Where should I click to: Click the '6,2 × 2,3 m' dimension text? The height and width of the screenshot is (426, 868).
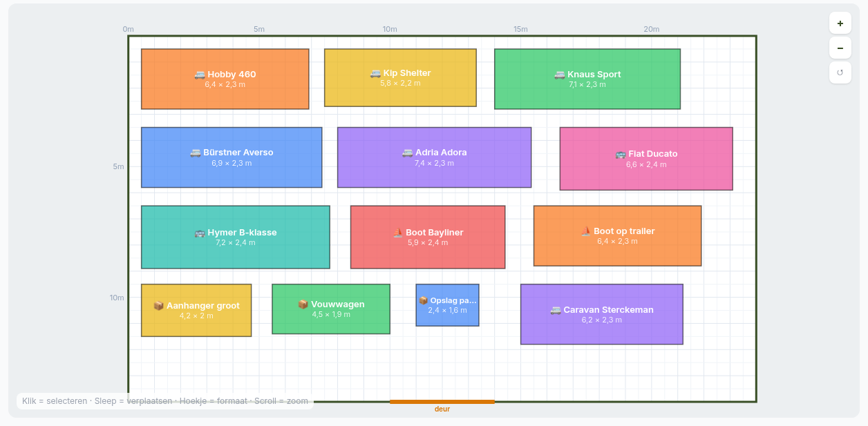coord(602,320)
